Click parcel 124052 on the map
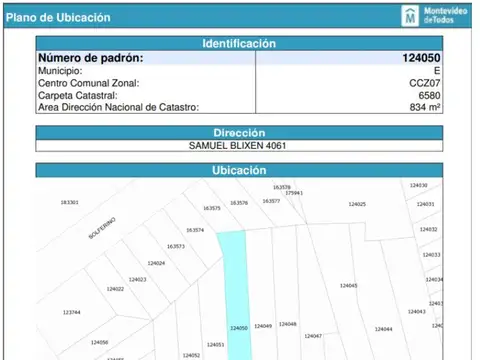This screenshot has height=360, width=480. coord(191,356)
